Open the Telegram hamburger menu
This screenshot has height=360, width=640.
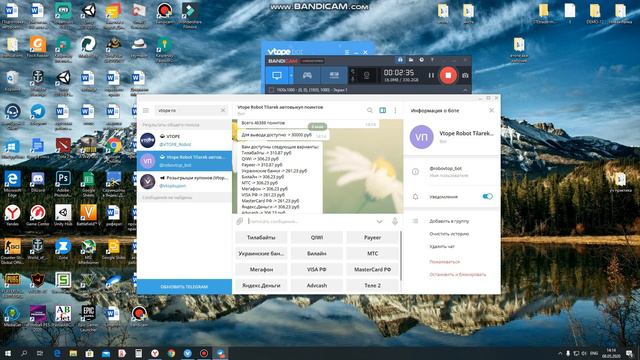[146, 110]
